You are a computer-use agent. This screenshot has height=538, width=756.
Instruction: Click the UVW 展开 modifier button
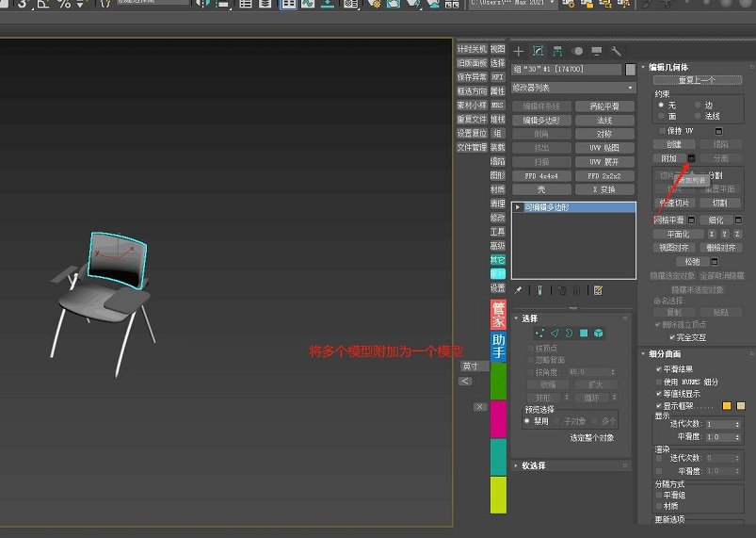[604, 162]
